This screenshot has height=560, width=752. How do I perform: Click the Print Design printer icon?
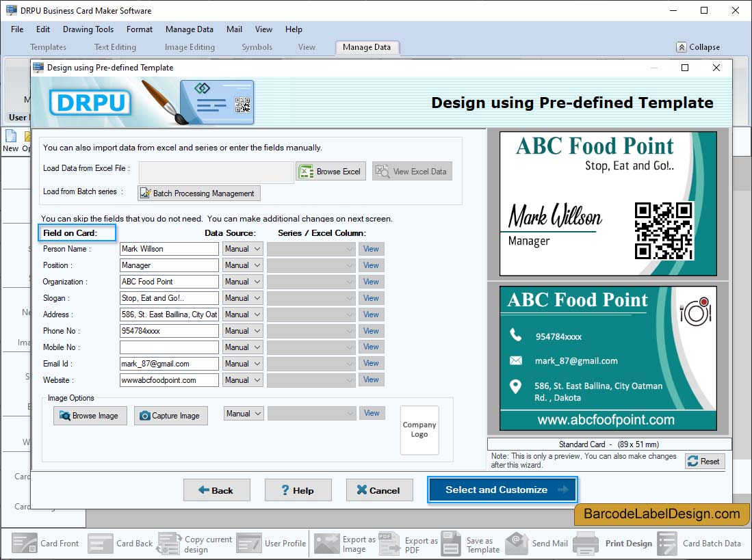[586, 543]
